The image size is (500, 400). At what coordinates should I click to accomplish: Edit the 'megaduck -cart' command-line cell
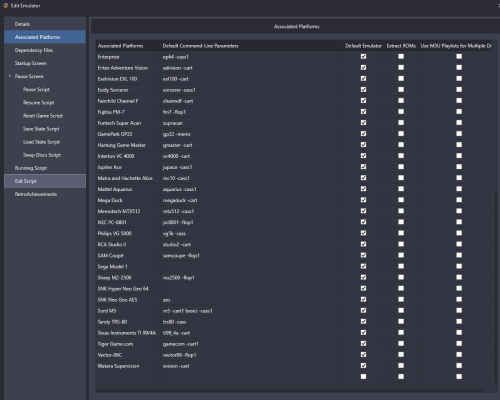pos(252,200)
